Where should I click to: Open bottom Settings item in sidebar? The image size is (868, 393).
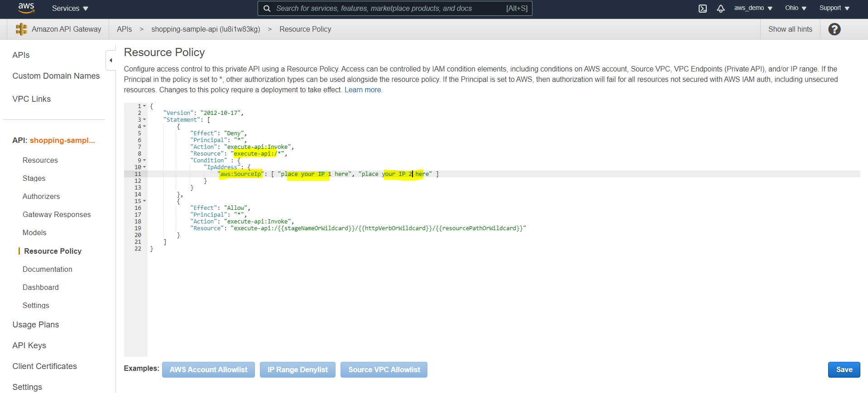[x=27, y=387]
